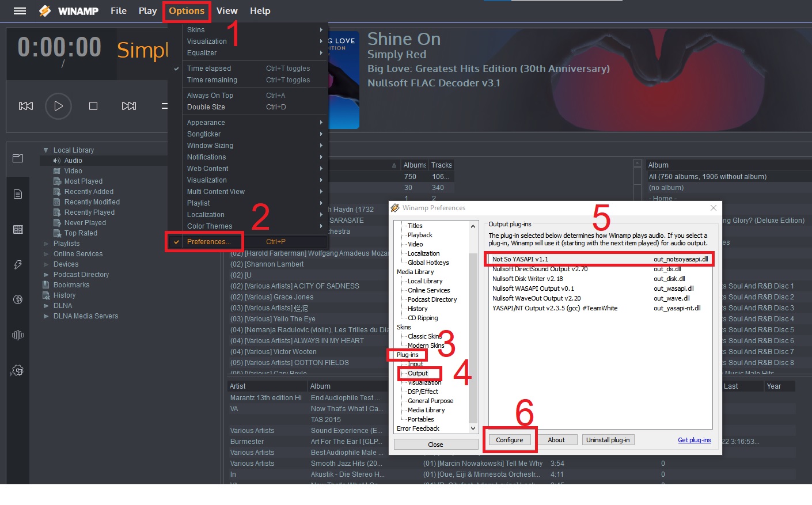Open the Skins submenu
Viewport: 812px width, 505px height.
click(248, 30)
